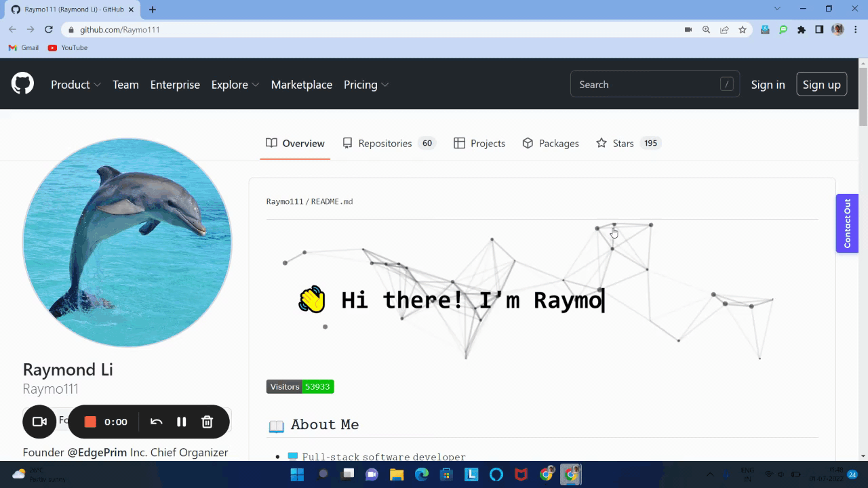Open the Enterprise page
The width and height of the screenshot is (868, 488).
pos(175,85)
